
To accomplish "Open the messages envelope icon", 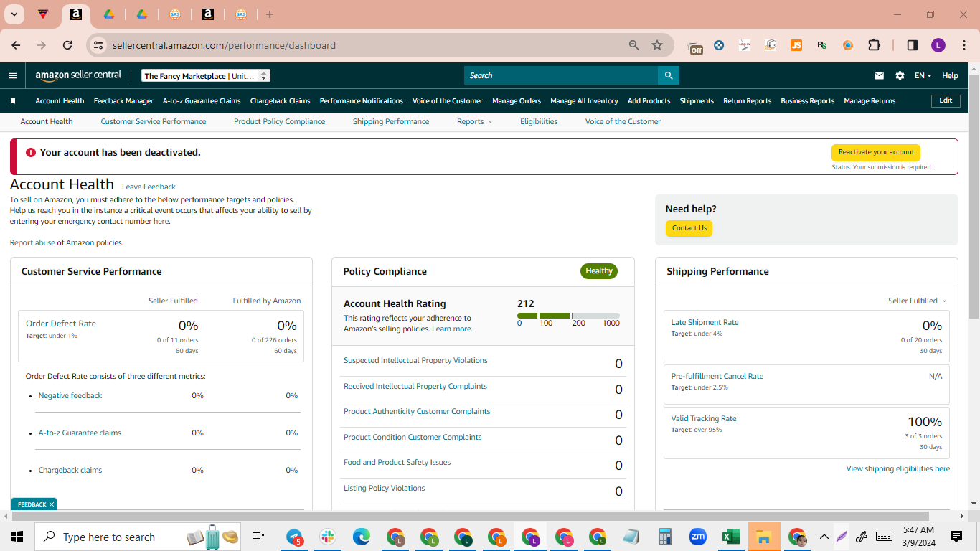I will [879, 75].
